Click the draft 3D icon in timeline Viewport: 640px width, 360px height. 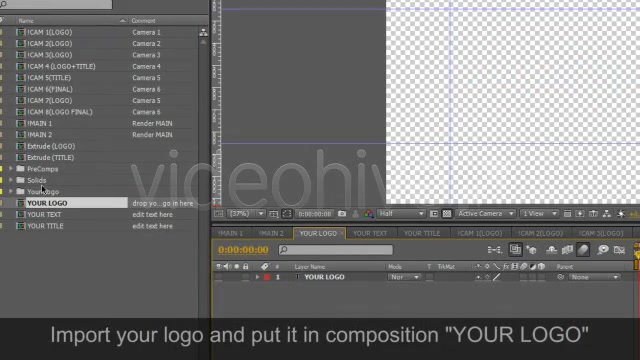coord(531,250)
